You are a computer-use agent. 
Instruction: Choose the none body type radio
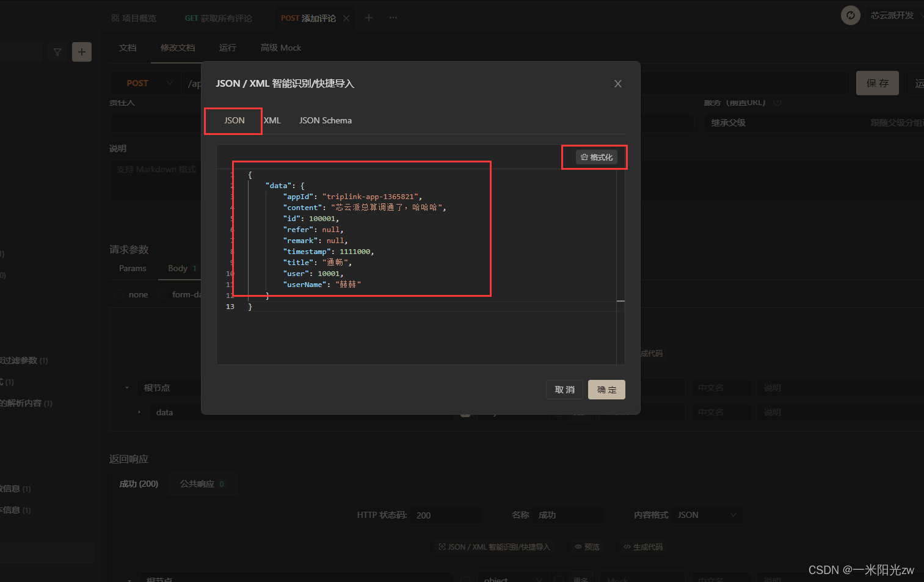pos(119,294)
